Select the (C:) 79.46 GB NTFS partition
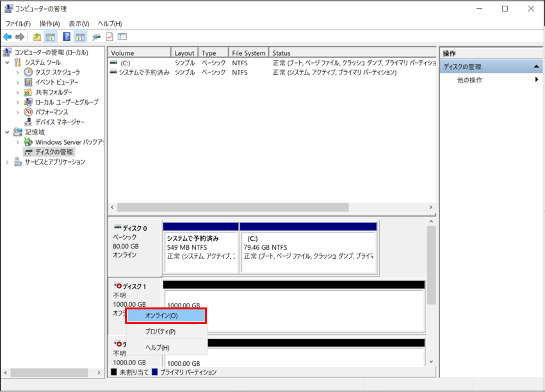The width and height of the screenshot is (545, 392). [x=309, y=247]
